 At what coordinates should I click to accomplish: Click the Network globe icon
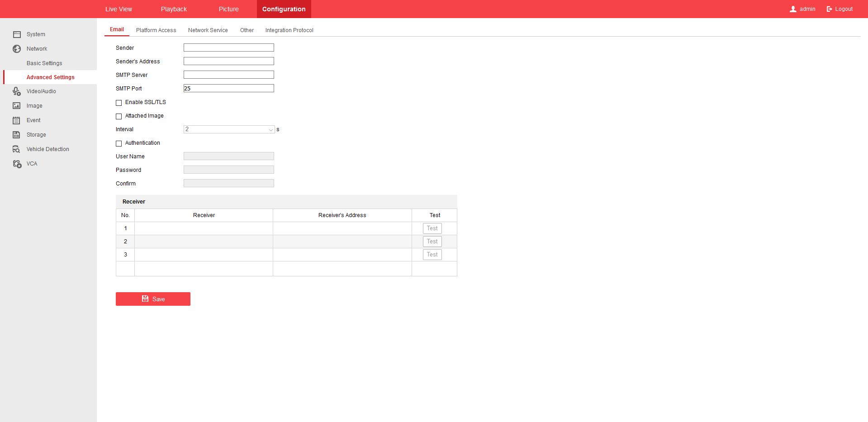(x=17, y=49)
